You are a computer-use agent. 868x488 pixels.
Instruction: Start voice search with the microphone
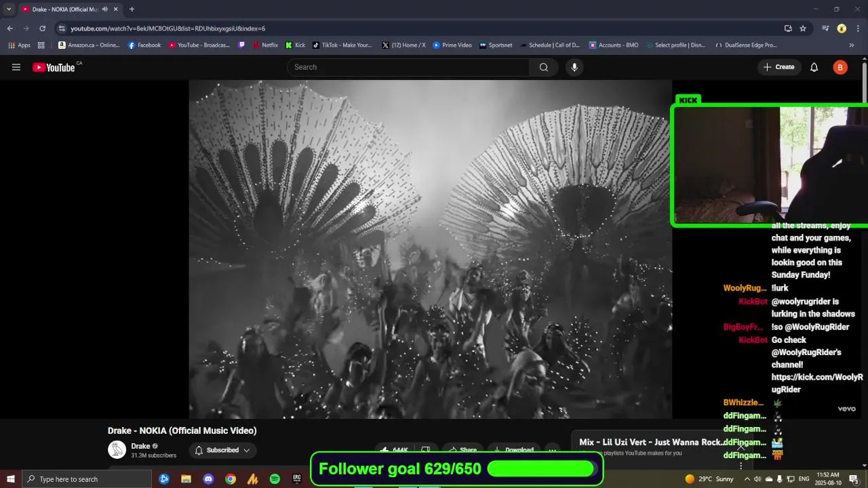[574, 67]
